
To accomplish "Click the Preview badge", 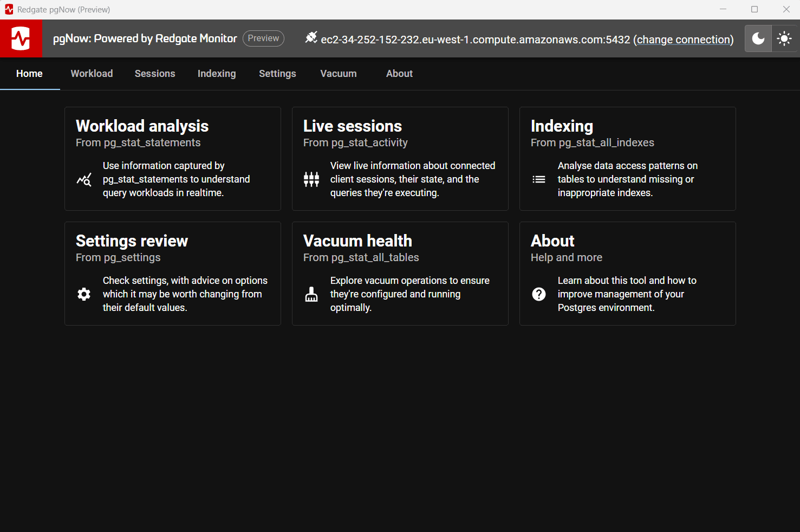I will point(263,38).
